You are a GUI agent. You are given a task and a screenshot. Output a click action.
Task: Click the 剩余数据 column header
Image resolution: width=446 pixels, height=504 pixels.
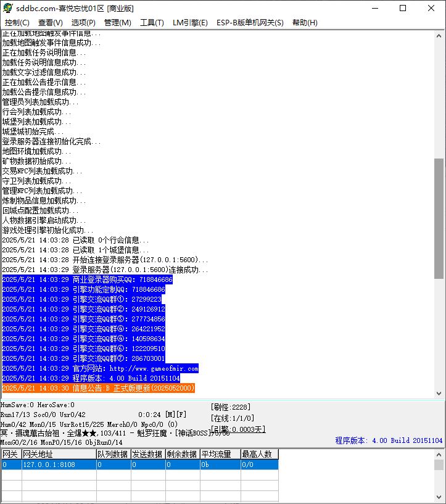(182, 454)
